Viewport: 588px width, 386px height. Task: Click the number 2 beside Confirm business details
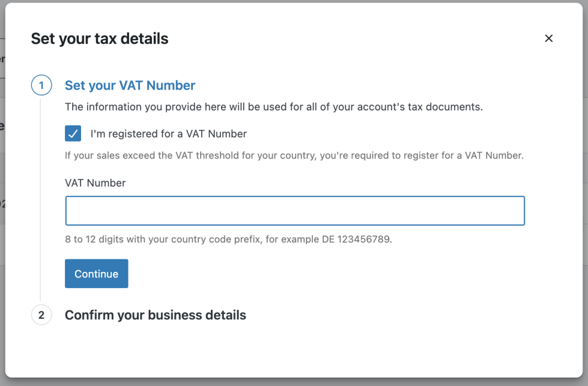41,315
